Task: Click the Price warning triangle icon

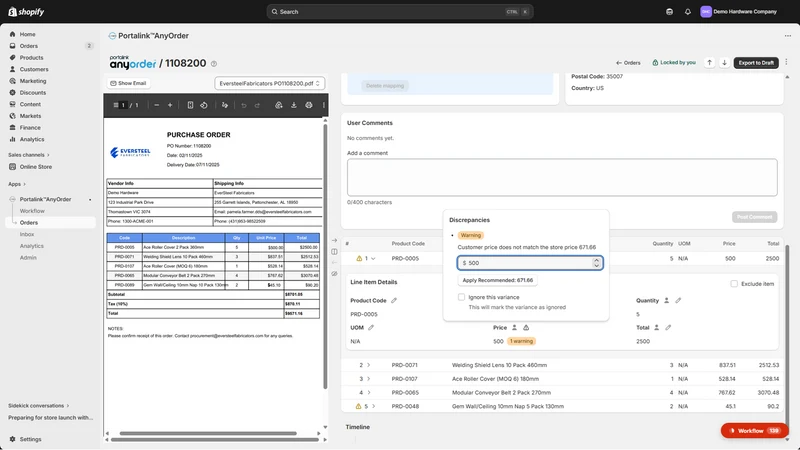Action: click(x=526, y=328)
